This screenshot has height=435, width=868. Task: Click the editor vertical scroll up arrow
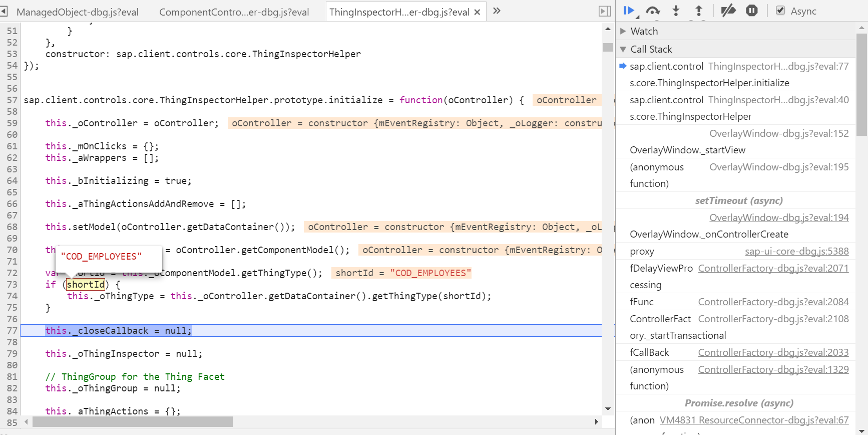(608, 29)
